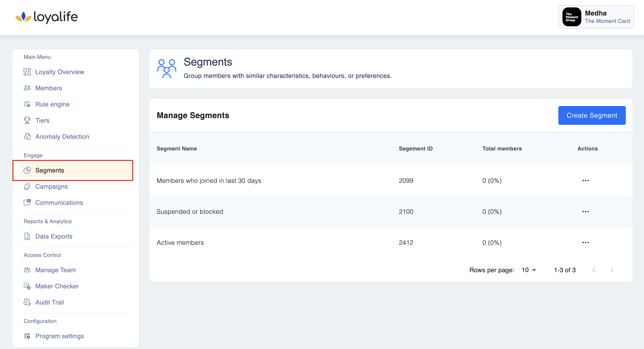The image size is (644, 349).
Task: Open actions for Members who joined segment
Action: [x=585, y=181]
